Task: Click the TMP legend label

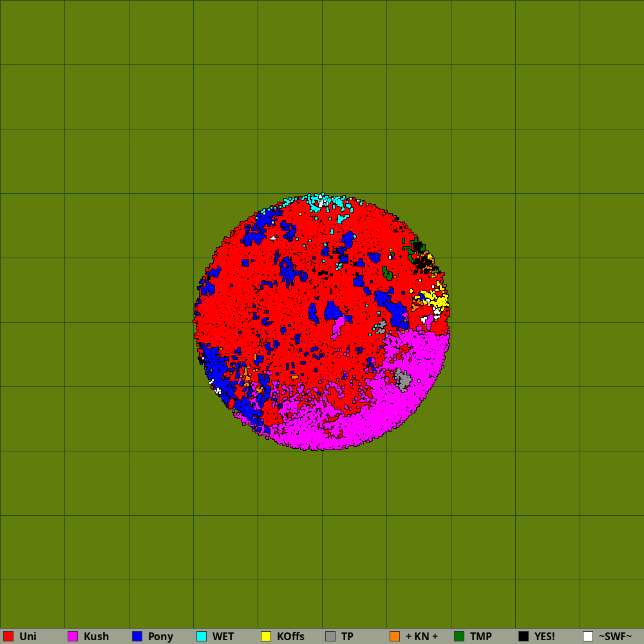Action: coord(480,636)
